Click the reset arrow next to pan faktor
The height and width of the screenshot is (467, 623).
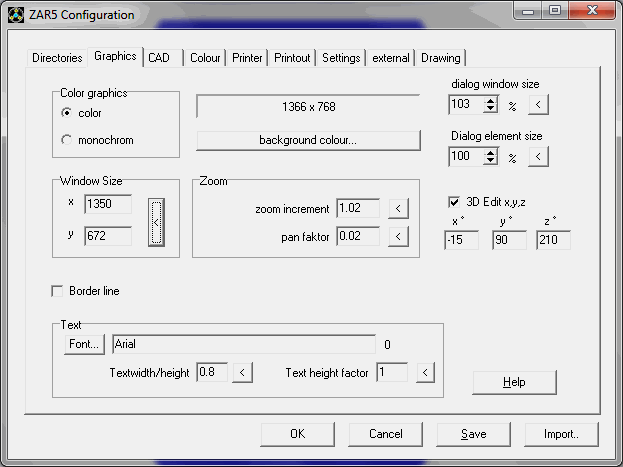coord(398,236)
